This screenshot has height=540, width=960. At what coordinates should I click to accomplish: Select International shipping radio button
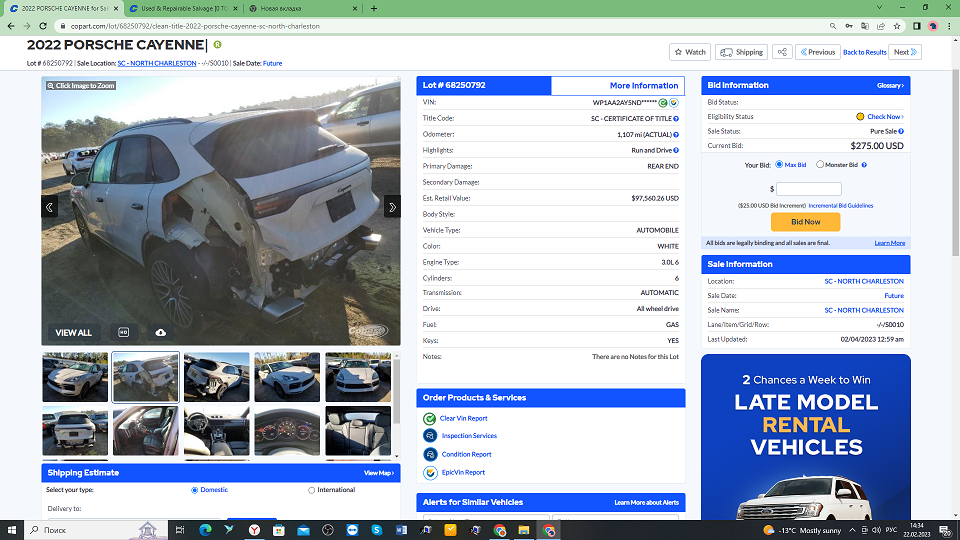tap(312, 490)
